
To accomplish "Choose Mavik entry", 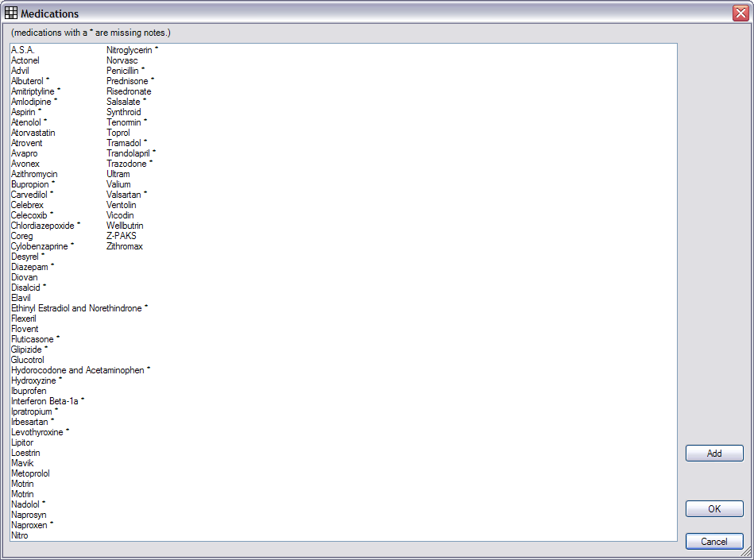I will [22, 463].
